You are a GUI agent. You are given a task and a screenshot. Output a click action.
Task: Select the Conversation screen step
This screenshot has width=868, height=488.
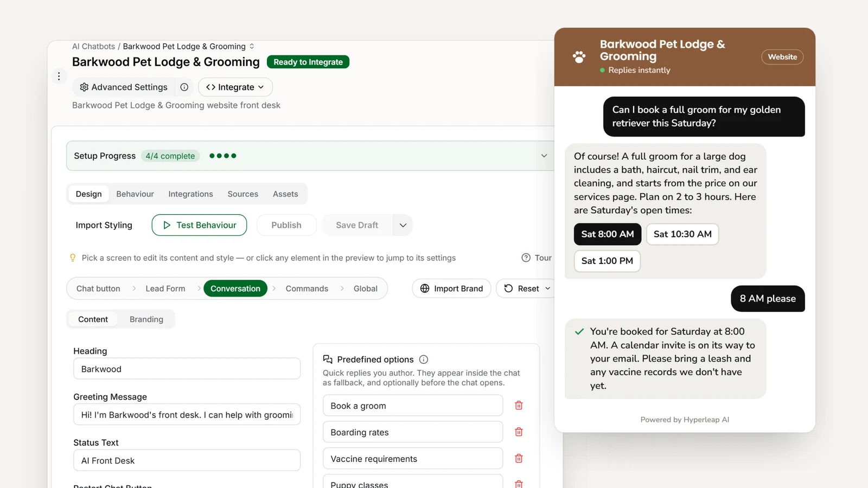(235, 288)
